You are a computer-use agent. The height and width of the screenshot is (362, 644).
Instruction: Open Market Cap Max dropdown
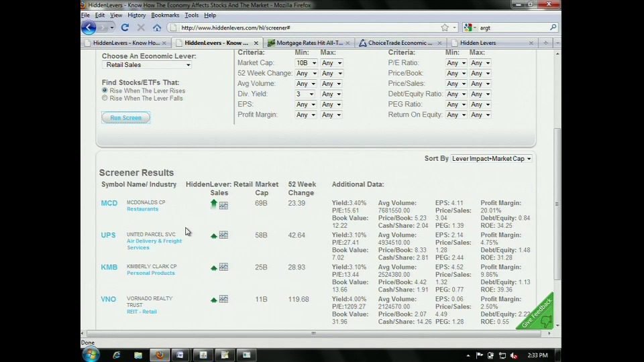331,63
